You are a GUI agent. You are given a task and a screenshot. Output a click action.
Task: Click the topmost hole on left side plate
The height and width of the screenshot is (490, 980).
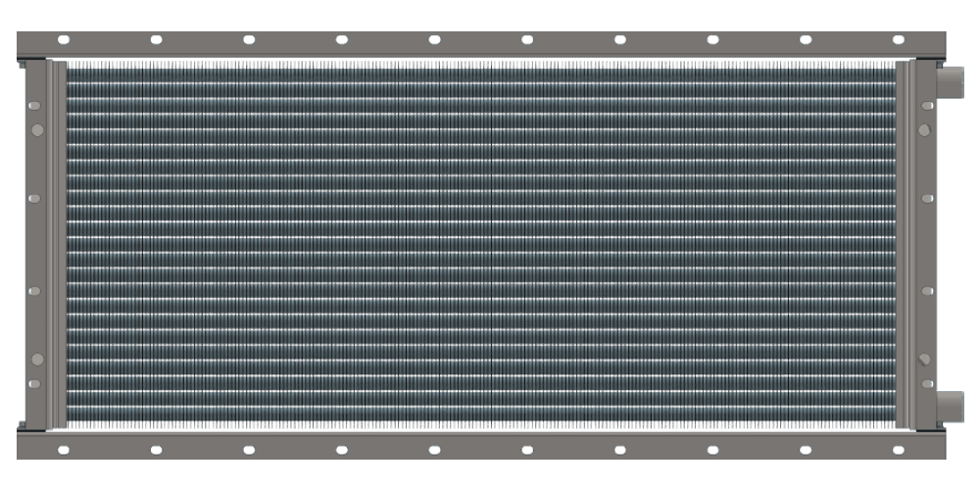click(x=36, y=105)
